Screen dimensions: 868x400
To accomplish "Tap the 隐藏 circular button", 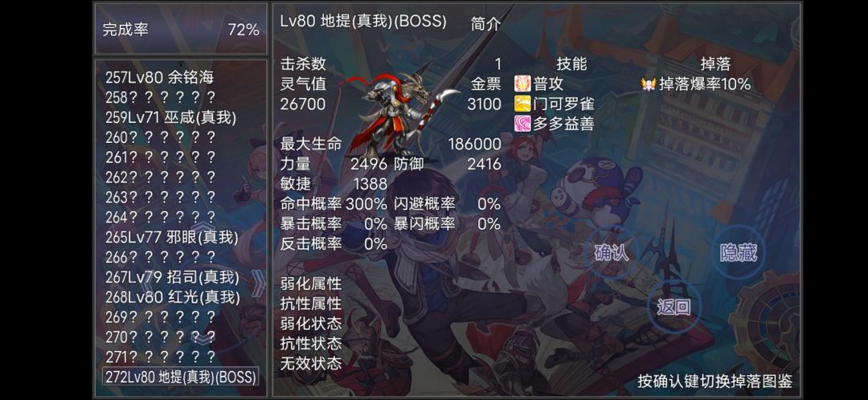I will coord(738,252).
